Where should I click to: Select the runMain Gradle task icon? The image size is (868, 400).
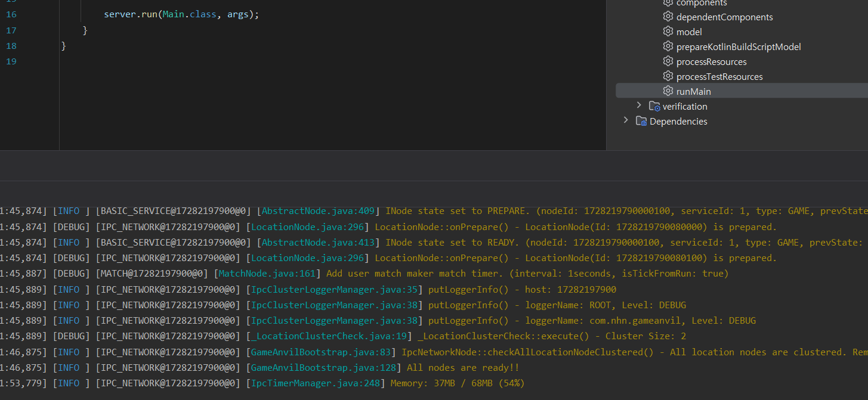pos(668,92)
